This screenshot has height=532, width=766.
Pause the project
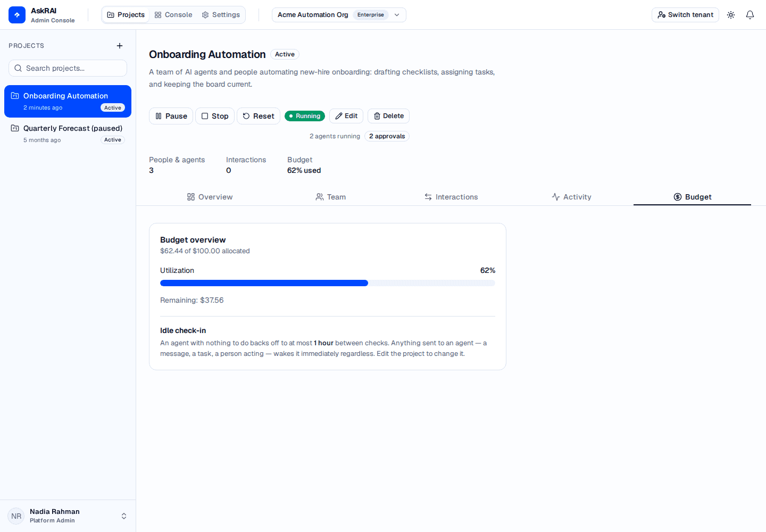(x=171, y=116)
